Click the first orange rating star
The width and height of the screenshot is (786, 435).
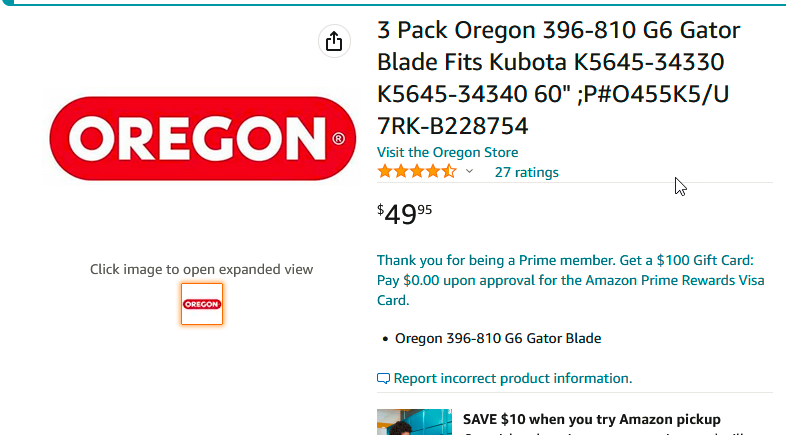pos(384,172)
